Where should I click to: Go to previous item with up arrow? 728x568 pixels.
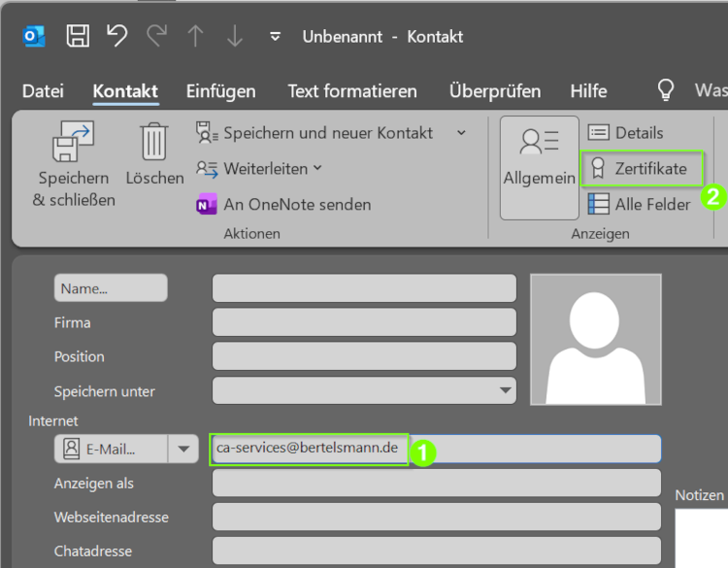click(195, 36)
